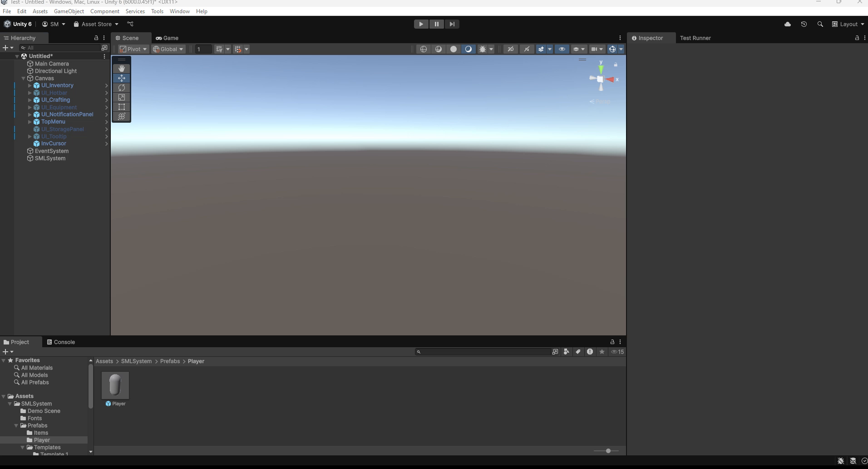Open the Layout dropdown
This screenshot has width=868, height=469.
(x=848, y=24)
